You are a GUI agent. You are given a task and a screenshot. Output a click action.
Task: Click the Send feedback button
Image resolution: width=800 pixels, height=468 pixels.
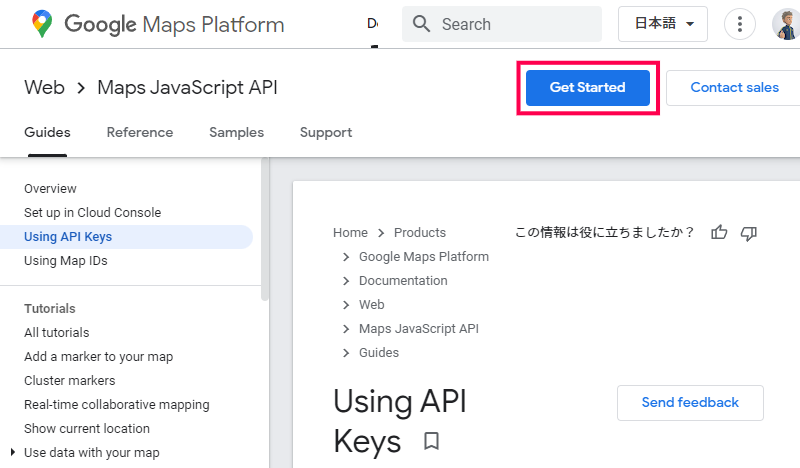[x=690, y=403]
